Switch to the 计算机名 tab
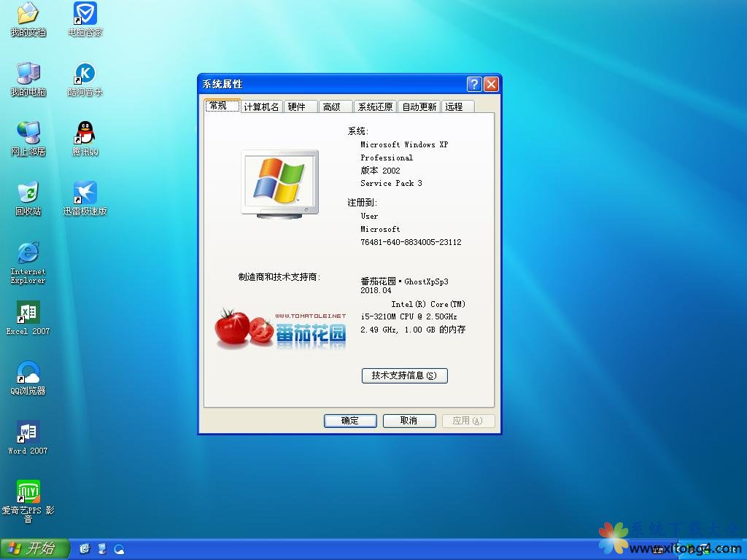This screenshot has height=560, width=747. pyautogui.click(x=261, y=106)
